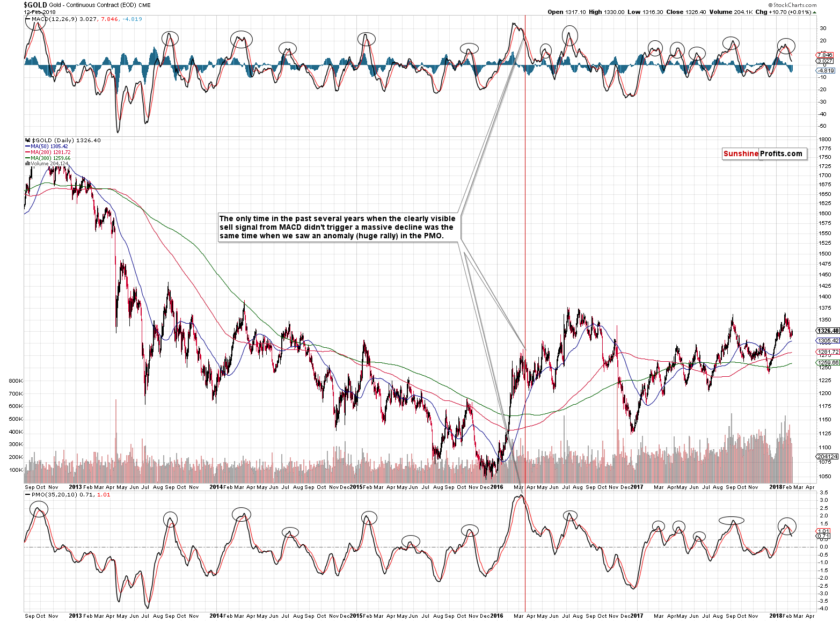Click the MACD(12,26,9) indicator label
840x621 pixels.
[x=54, y=19]
